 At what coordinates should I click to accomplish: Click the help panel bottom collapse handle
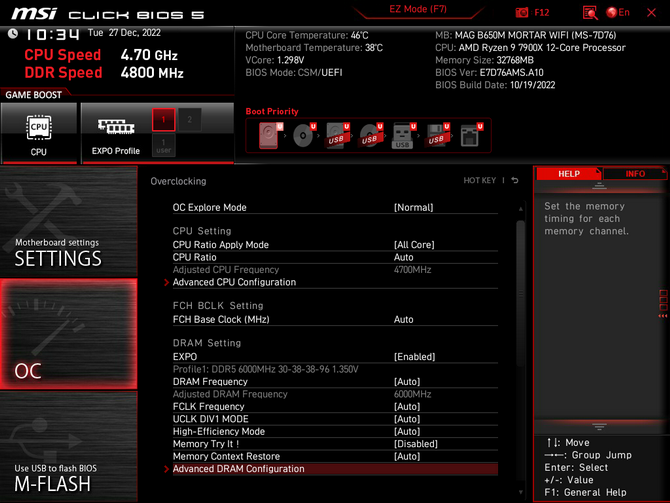click(599, 427)
